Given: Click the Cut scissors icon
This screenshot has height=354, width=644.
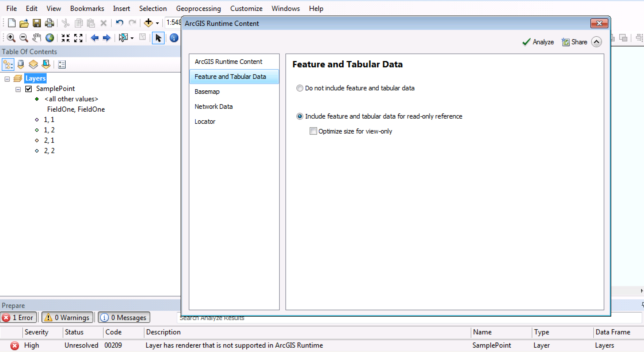Looking at the screenshot, I should point(66,23).
